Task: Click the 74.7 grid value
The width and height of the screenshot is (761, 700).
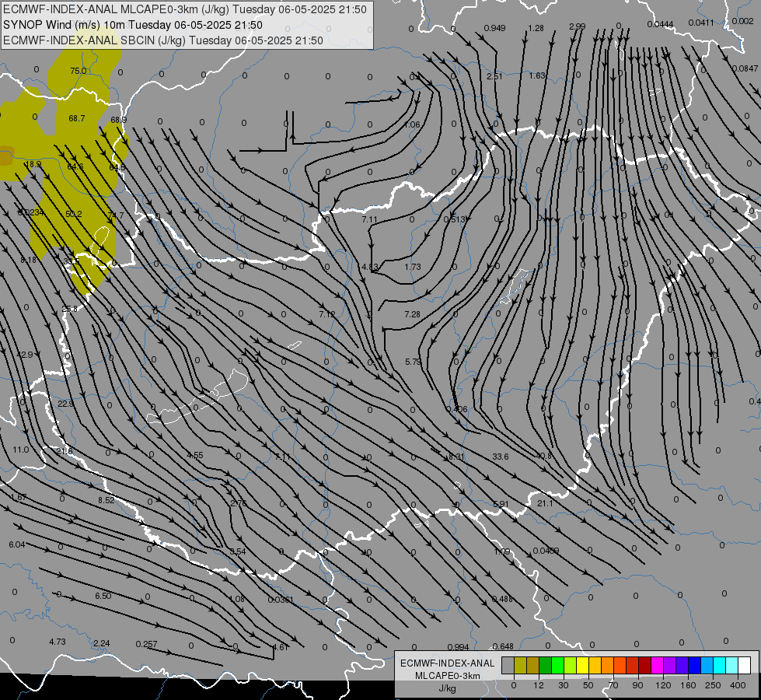Action: click(116, 215)
